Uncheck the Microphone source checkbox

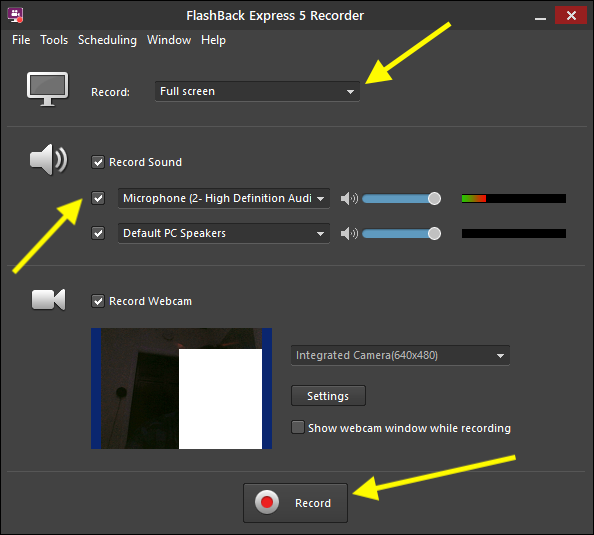point(98,198)
